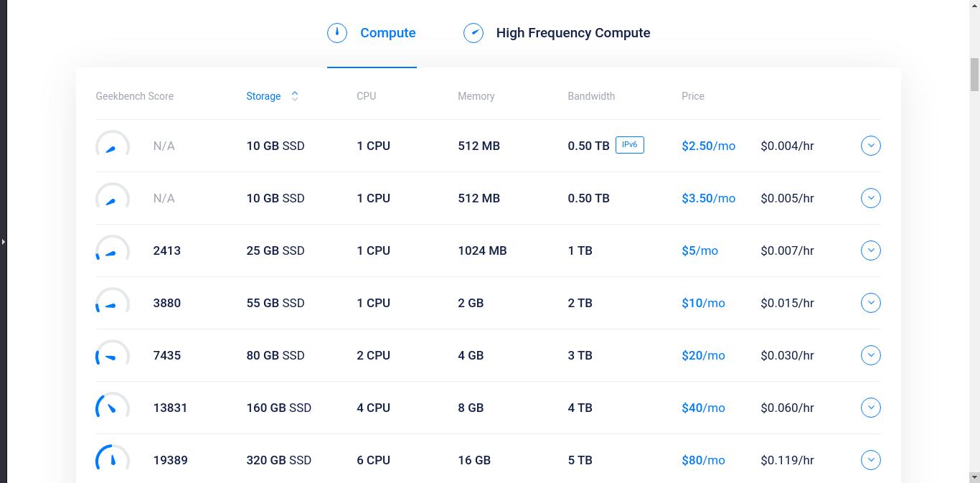Click the 19389 Geekbench score
The width and height of the screenshot is (980, 483).
pyautogui.click(x=170, y=460)
